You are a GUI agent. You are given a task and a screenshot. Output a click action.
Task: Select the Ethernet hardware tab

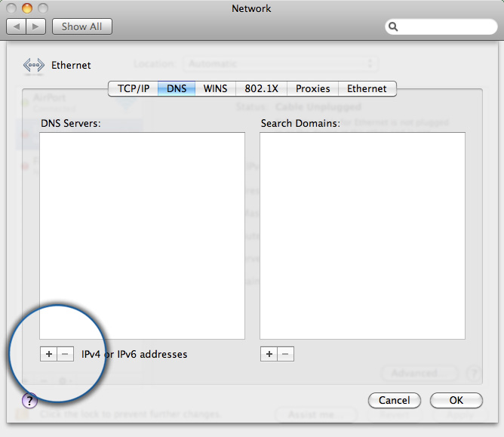367,88
